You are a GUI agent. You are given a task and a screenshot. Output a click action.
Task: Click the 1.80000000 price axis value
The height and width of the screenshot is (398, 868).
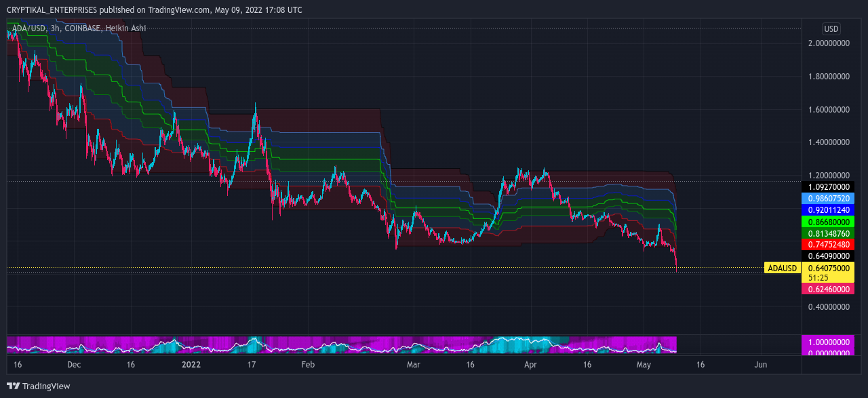(828, 76)
